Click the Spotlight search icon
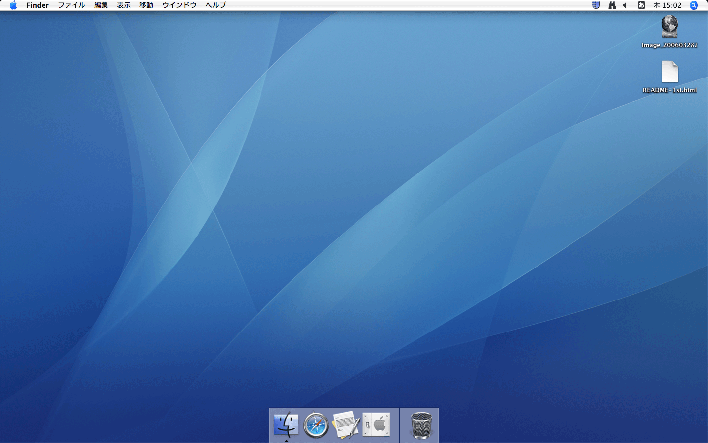Image resolution: width=708 pixels, height=443 pixels. (x=694, y=5)
